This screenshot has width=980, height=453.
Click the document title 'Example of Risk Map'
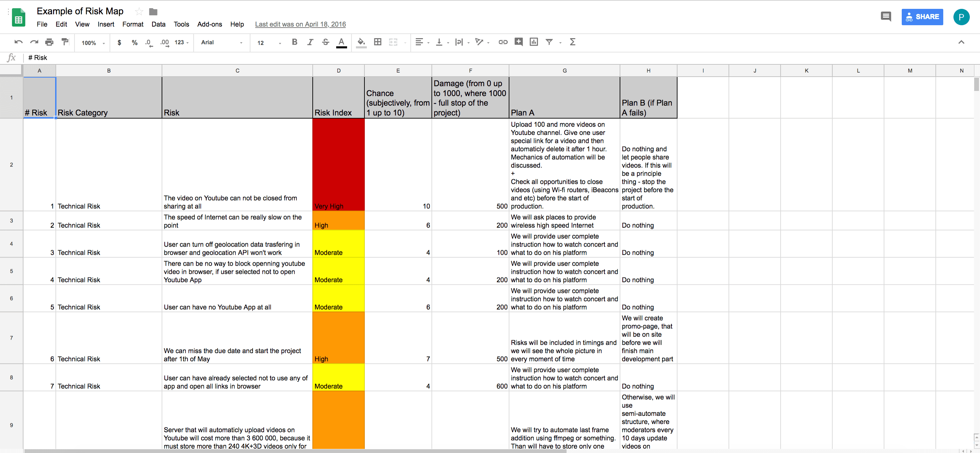80,12
